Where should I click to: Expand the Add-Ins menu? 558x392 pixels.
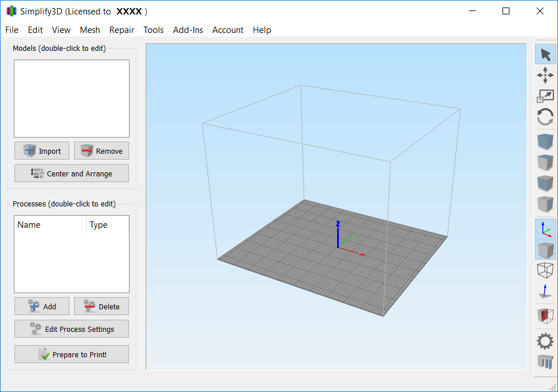(x=188, y=29)
